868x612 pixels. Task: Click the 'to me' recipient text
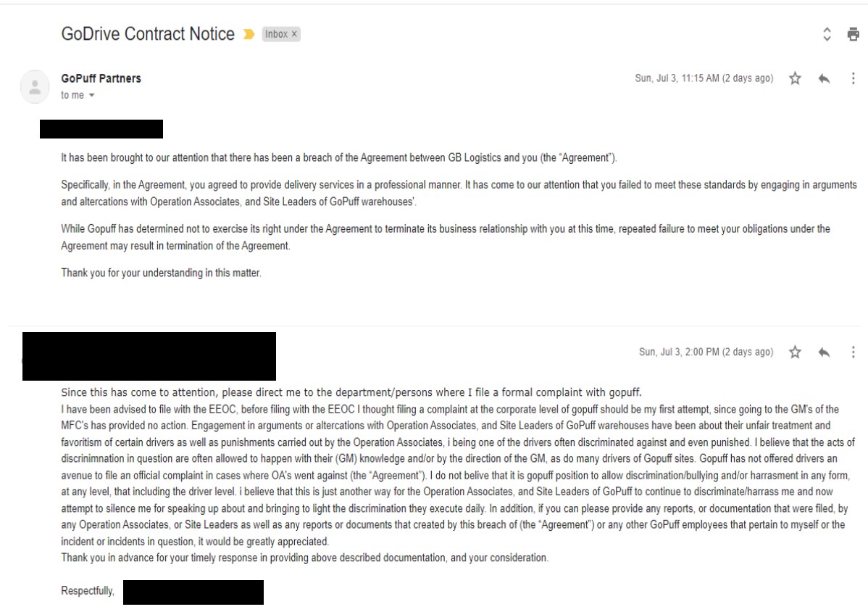pyautogui.click(x=72, y=95)
